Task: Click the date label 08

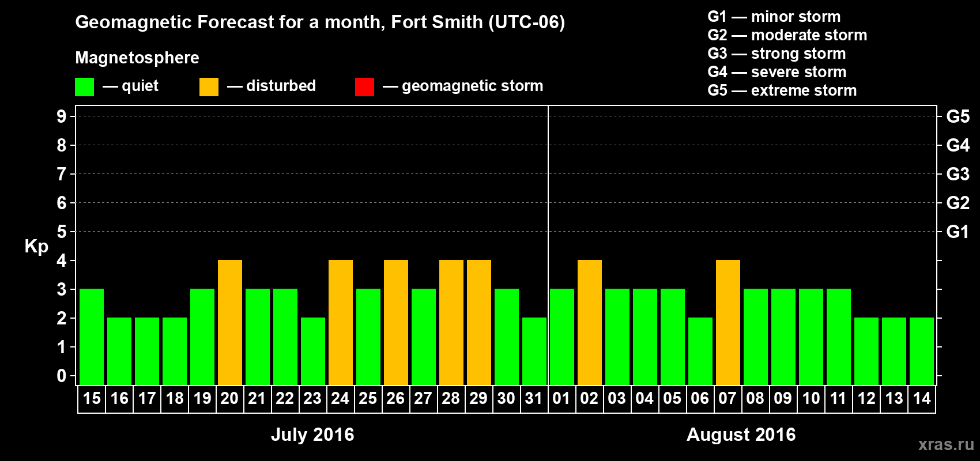Action: [x=756, y=399]
